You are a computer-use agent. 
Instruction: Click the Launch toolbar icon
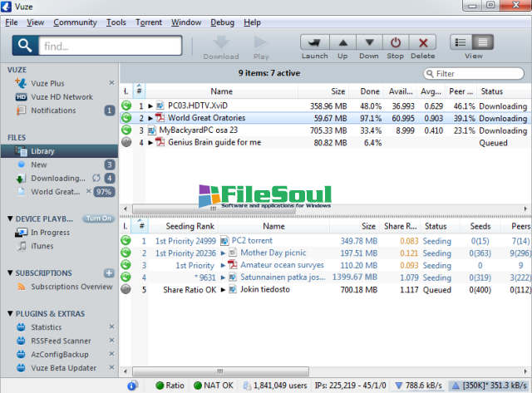point(314,42)
